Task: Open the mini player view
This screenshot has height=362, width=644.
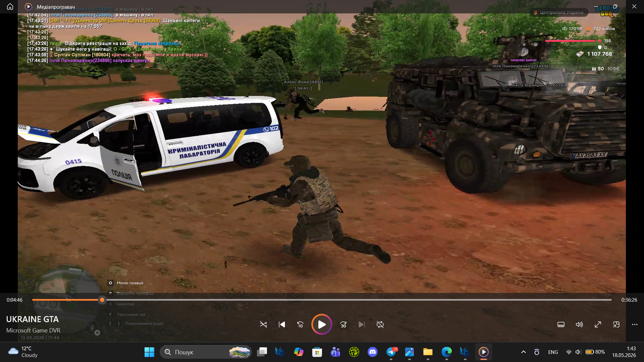Action: (x=616, y=325)
